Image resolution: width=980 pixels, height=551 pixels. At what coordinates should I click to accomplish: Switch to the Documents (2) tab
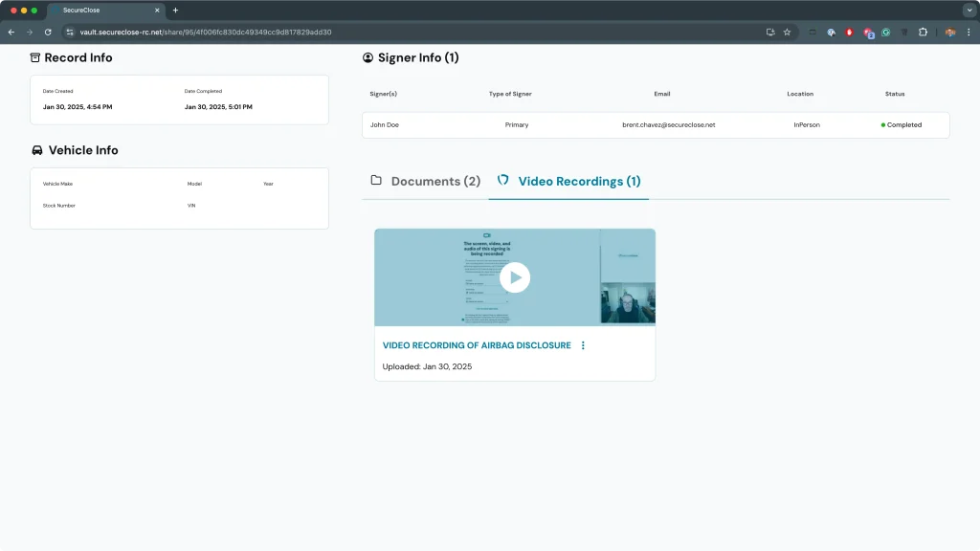point(426,181)
